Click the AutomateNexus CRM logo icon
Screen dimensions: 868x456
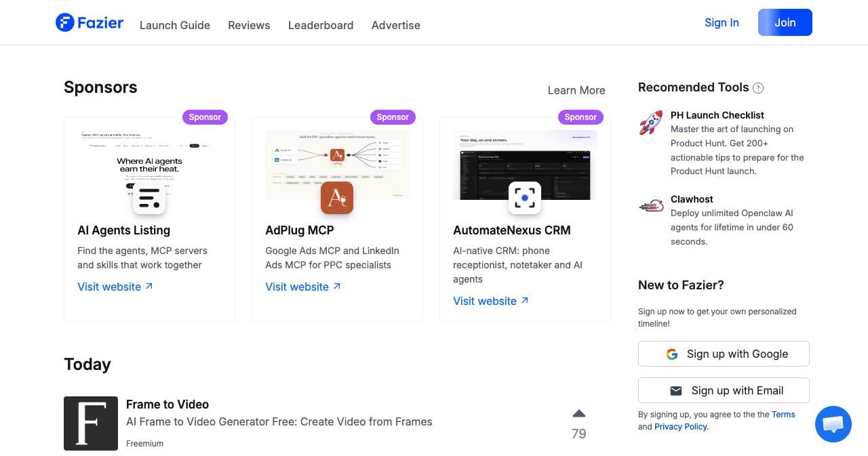(x=525, y=198)
